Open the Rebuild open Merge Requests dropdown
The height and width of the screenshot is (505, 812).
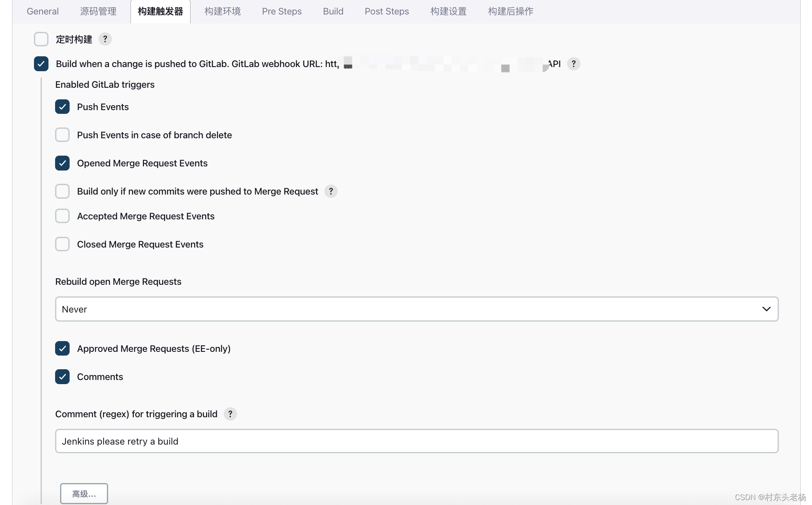pyautogui.click(x=417, y=309)
